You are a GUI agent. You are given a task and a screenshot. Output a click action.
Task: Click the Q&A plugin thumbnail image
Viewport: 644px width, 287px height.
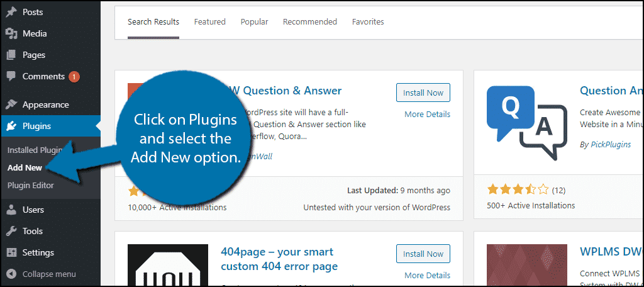click(527, 123)
